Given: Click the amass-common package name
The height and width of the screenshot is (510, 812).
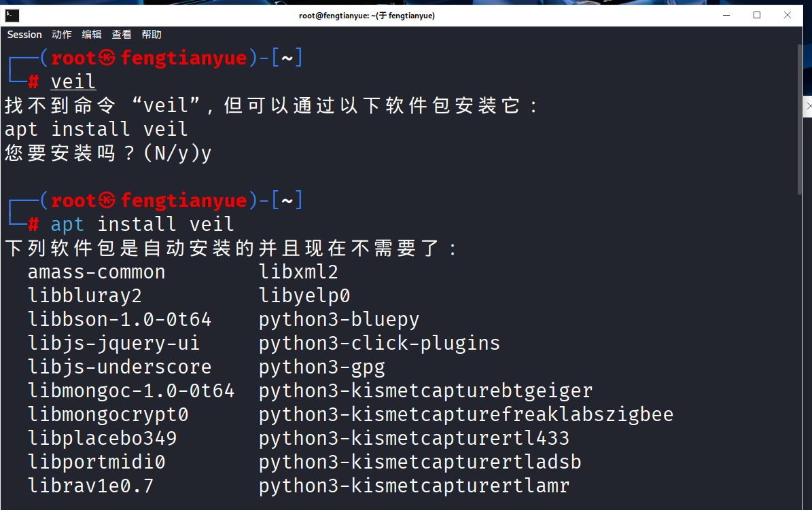Looking at the screenshot, I should pos(96,272).
